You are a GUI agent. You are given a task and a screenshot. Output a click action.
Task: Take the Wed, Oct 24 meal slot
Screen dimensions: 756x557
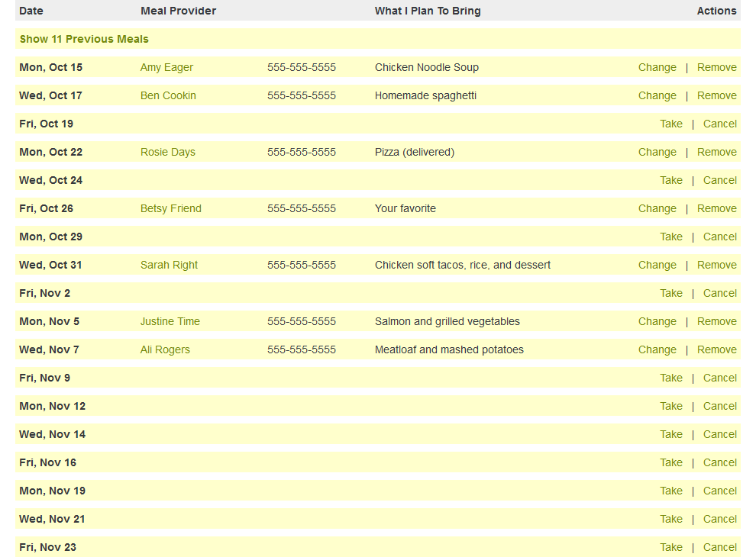coord(670,180)
